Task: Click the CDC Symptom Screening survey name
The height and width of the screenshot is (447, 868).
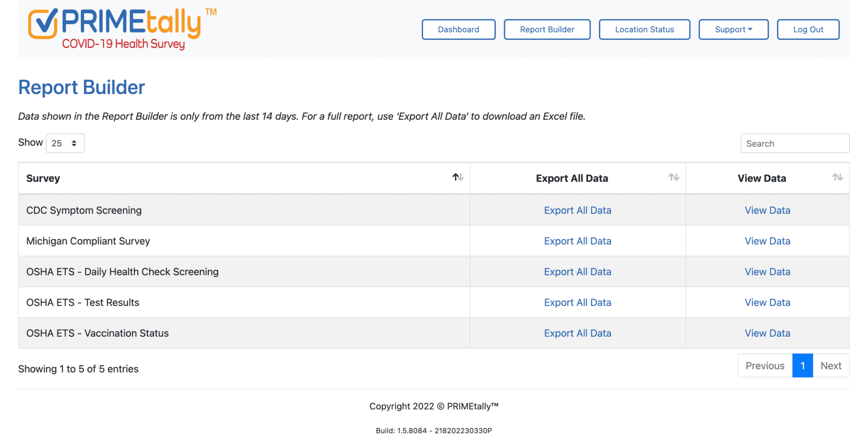Action: click(84, 210)
